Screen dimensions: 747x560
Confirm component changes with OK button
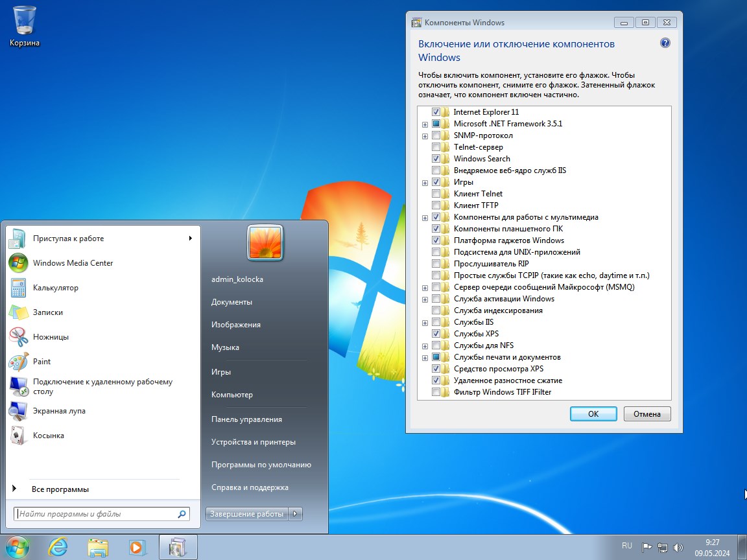(x=593, y=414)
